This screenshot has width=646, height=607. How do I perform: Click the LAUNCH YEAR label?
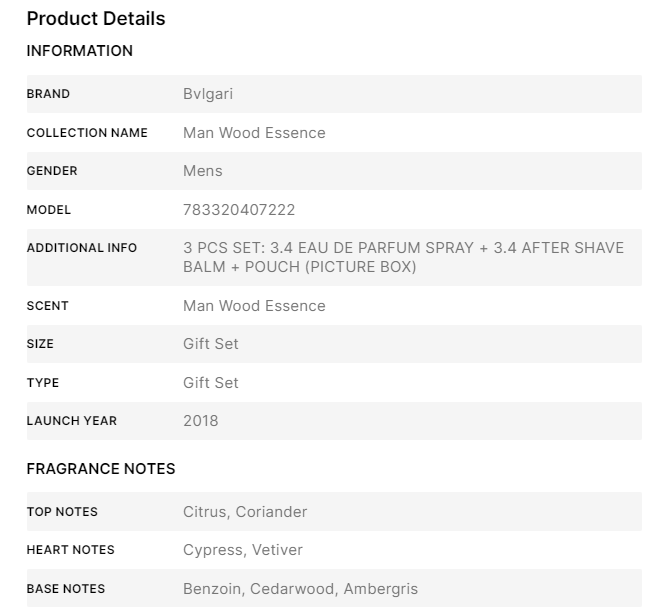(72, 421)
